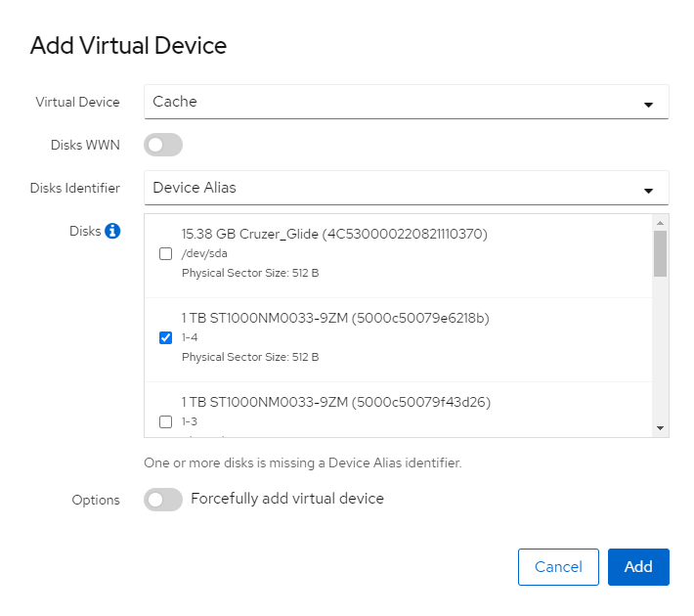694x616 pixels.
Task: Click the 'Disks Identifier' field label
Action: point(75,188)
